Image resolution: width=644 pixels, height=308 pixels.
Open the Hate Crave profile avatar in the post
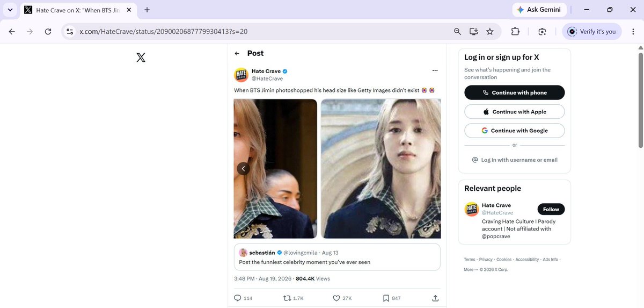click(x=241, y=75)
